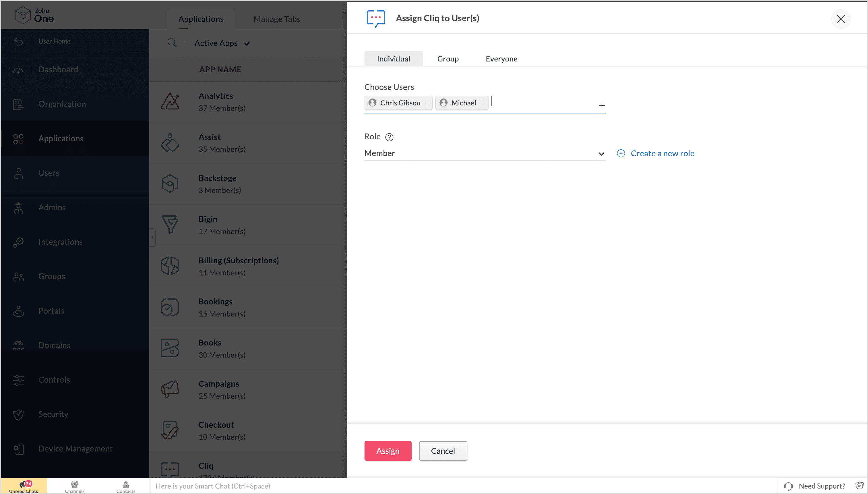Viewport: 868px width, 494px height.
Task: Switch to the Everyone tab
Action: point(501,59)
